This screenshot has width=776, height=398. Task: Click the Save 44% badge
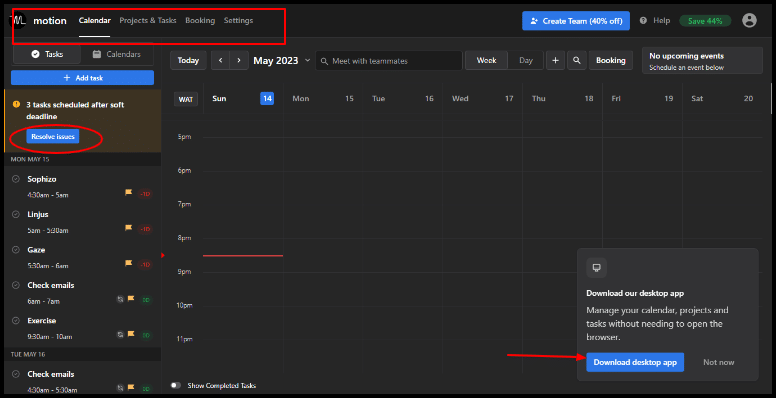coord(705,21)
